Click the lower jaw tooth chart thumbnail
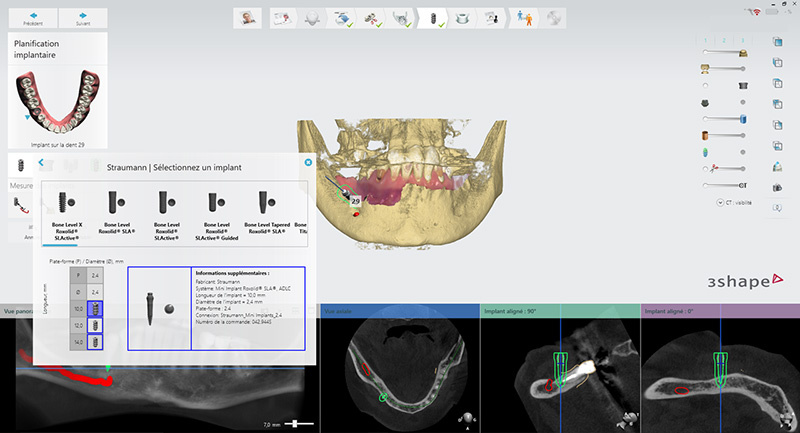Screen dimensions: 800x433 (x=58, y=101)
